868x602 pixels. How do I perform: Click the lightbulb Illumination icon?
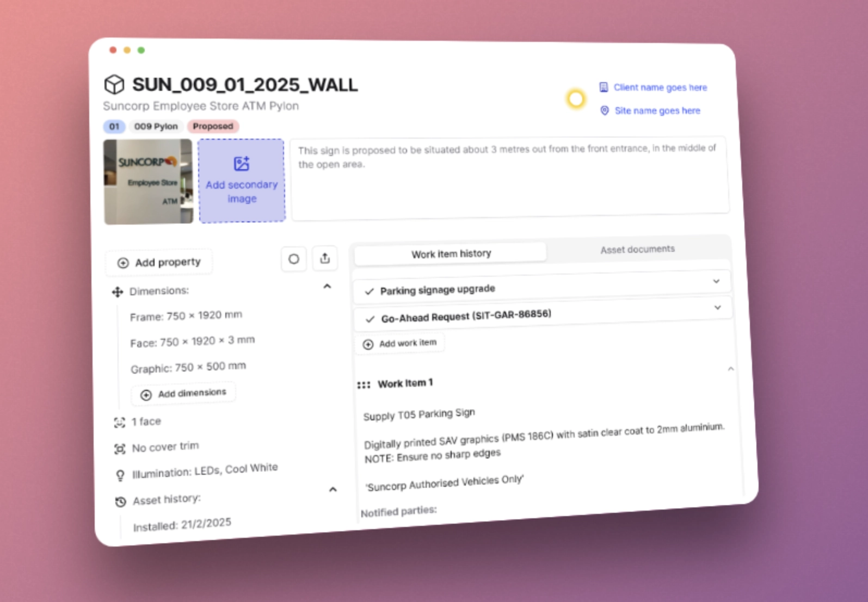point(120,475)
